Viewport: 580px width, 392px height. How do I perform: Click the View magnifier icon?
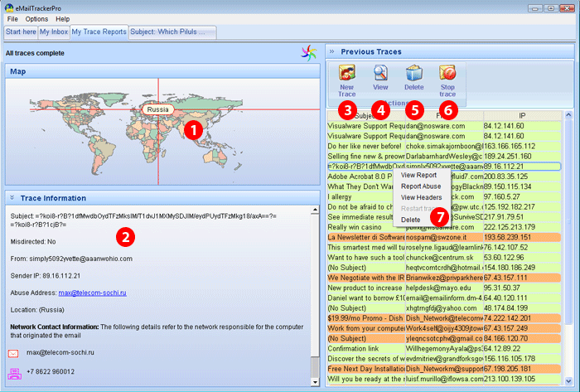tap(380, 73)
